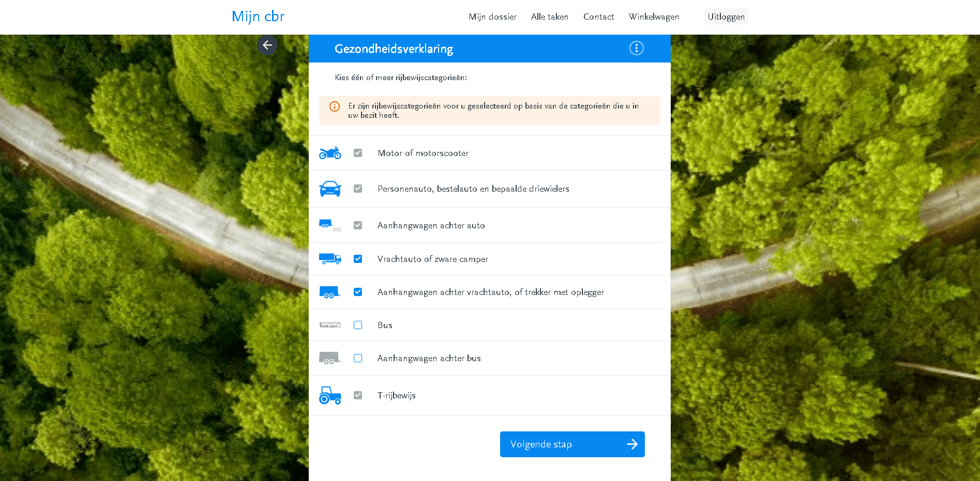Click Aanhangwagen achter bus label
Viewport: 980px width, 481px height.
pyautogui.click(x=429, y=358)
